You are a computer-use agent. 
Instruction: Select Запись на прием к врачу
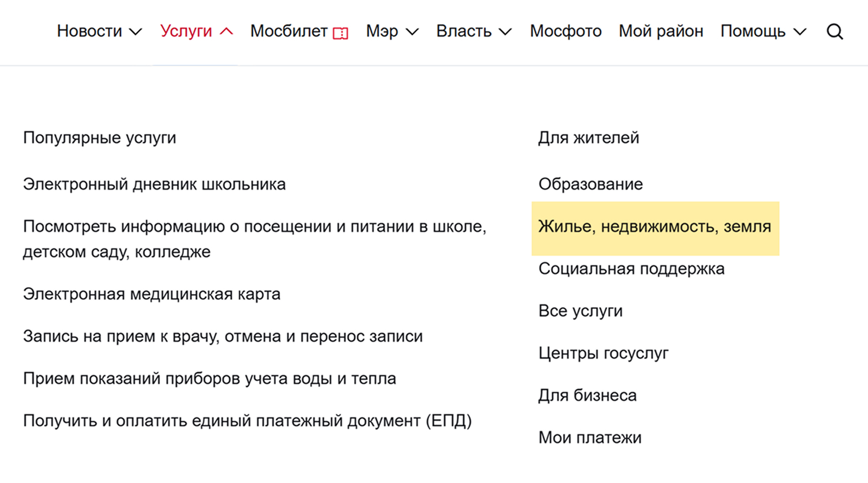(x=223, y=336)
